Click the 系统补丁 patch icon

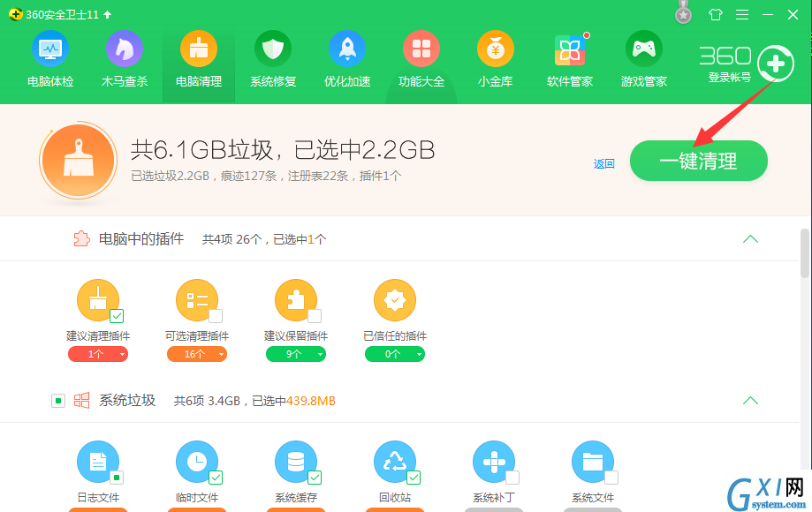click(x=494, y=462)
